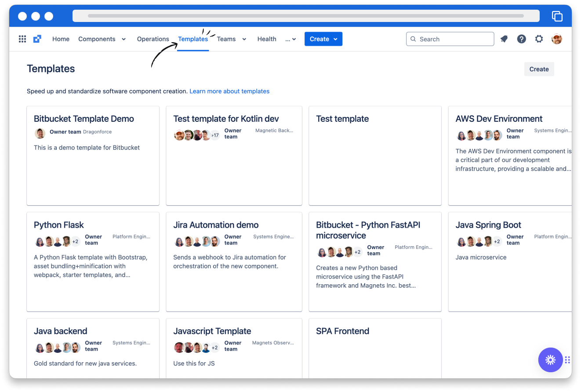Open the help question mark icon
This screenshot has height=392, width=581.
click(x=522, y=39)
